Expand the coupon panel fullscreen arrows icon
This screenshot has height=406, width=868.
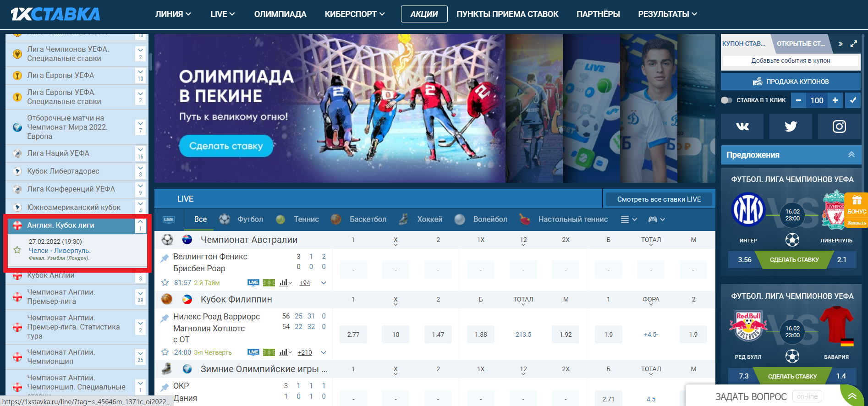[853, 44]
